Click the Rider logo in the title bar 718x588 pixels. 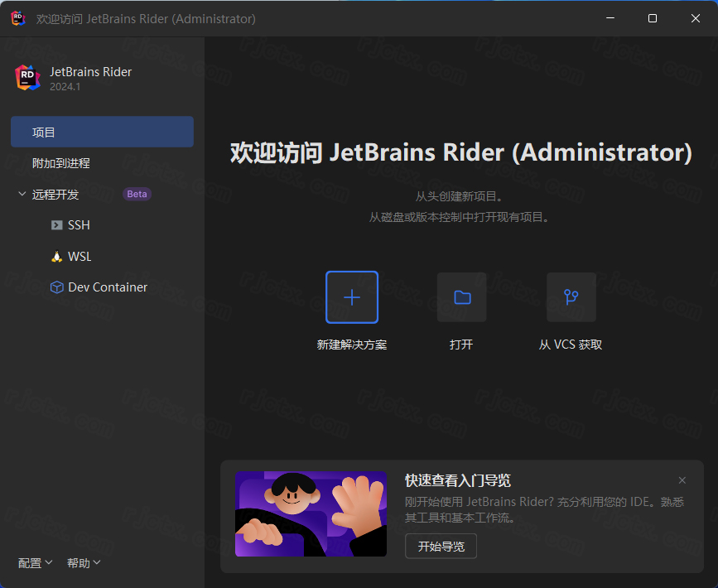point(18,18)
